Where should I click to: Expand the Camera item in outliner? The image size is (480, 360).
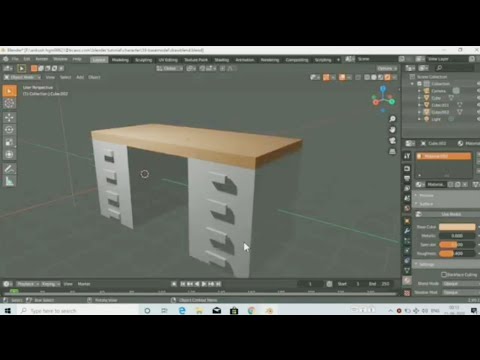[419, 91]
